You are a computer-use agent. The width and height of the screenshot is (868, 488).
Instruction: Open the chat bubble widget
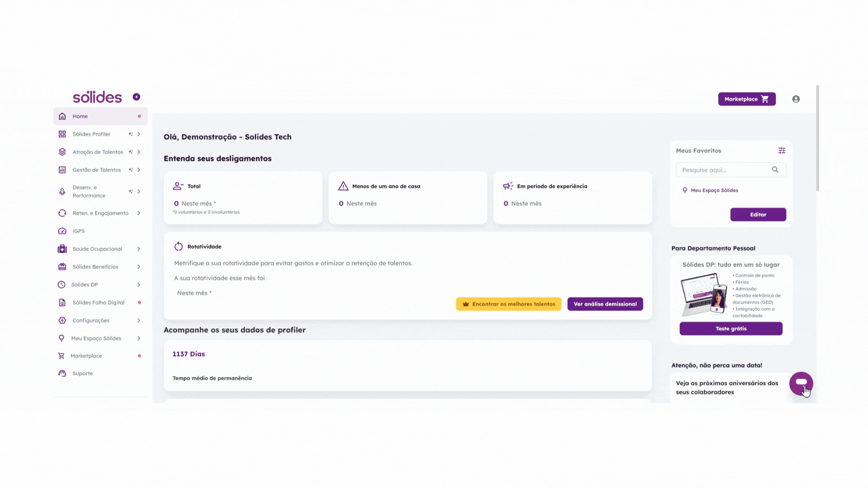click(801, 383)
